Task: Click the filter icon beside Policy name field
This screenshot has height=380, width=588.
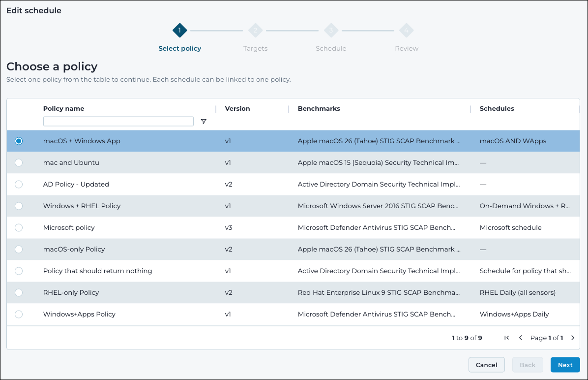Action: (203, 121)
